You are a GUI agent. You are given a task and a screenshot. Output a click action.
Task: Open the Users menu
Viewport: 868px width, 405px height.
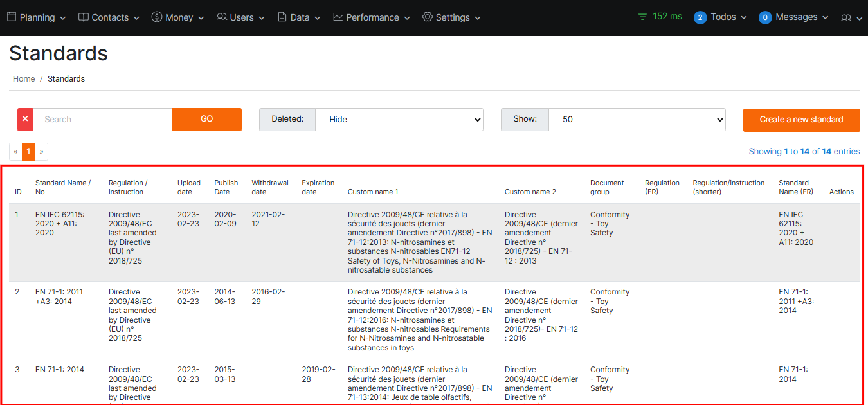tap(241, 17)
